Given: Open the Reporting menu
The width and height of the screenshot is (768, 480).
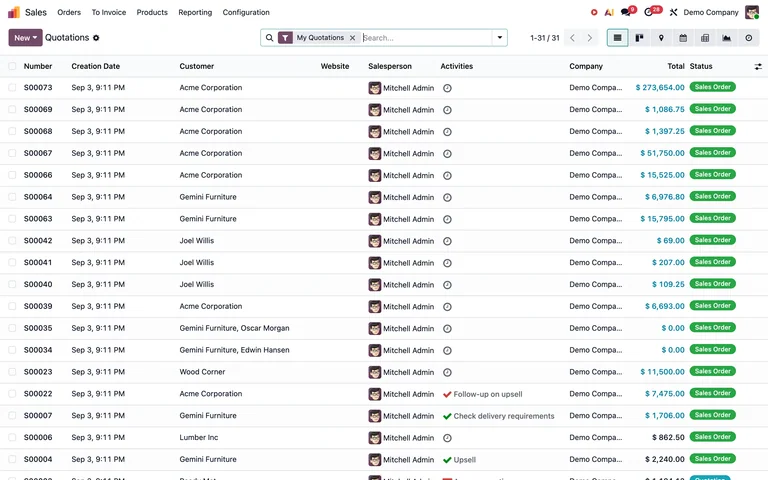Looking at the screenshot, I should 195,12.
